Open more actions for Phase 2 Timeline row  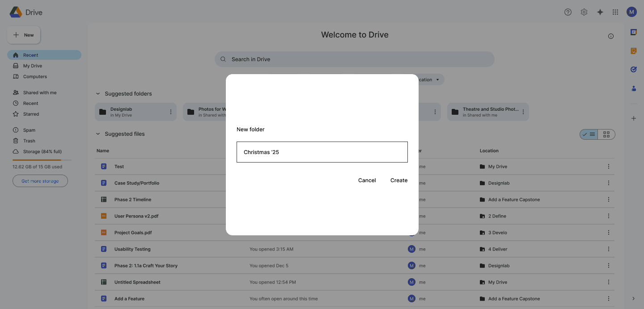pyautogui.click(x=609, y=200)
